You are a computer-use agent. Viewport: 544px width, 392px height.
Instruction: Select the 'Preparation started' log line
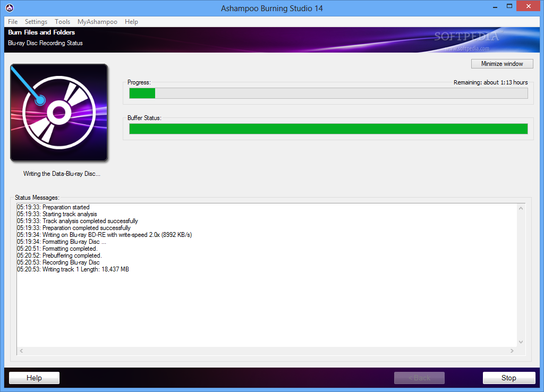tap(54, 207)
